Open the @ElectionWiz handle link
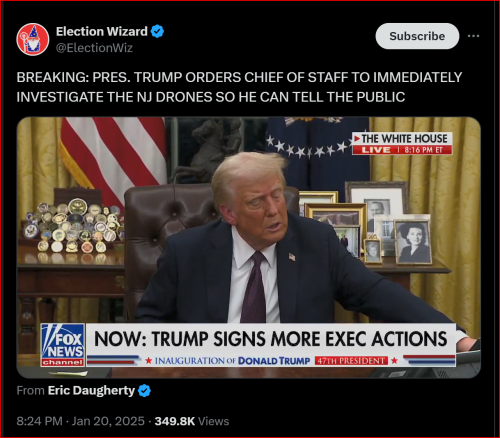This screenshot has height=438, width=500. point(94,48)
